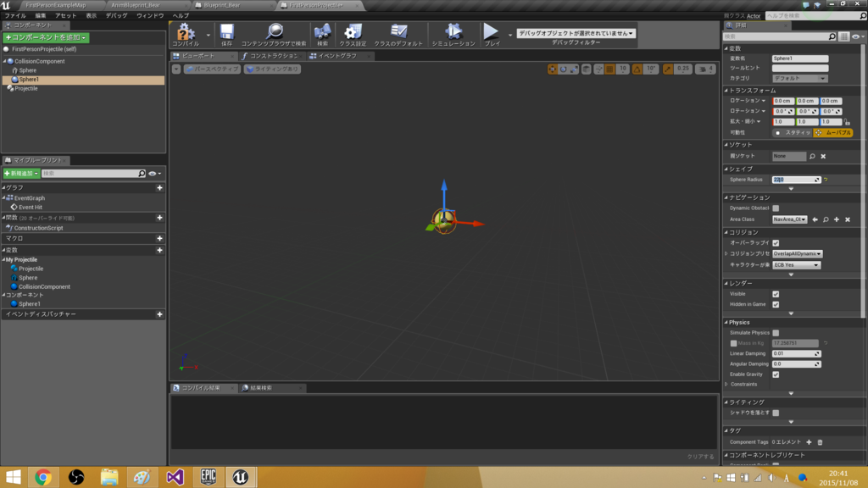
Task: Toggle the Hidden in Game checkbox
Action: (x=776, y=305)
